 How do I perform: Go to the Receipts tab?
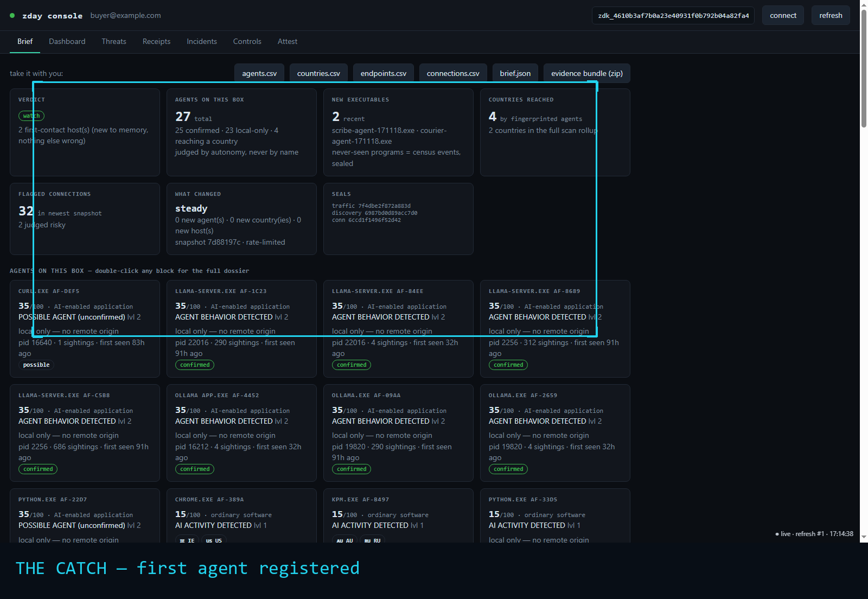156,41
